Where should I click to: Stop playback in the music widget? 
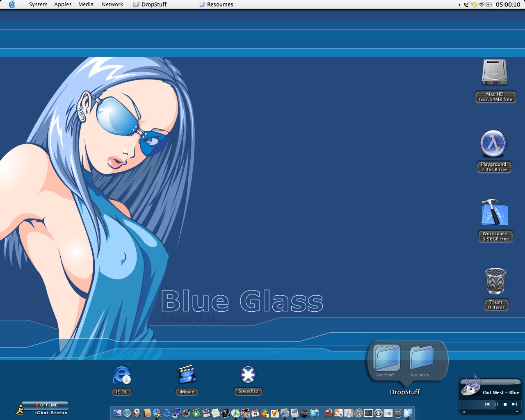(505, 404)
